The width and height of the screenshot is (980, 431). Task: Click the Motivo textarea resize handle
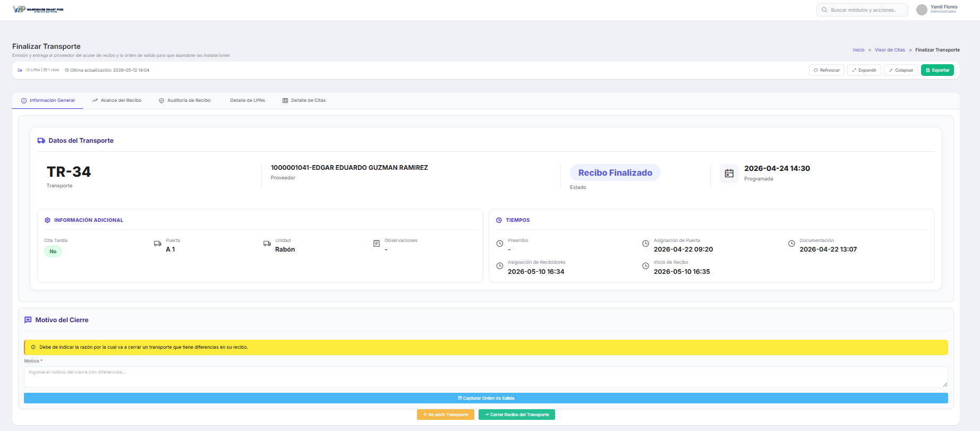pyautogui.click(x=945, y=384)
